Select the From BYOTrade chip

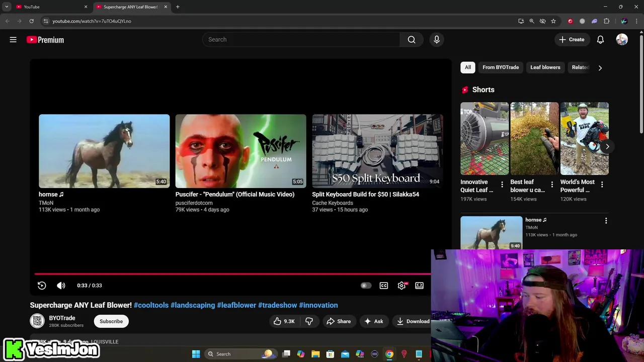point(501,67)
